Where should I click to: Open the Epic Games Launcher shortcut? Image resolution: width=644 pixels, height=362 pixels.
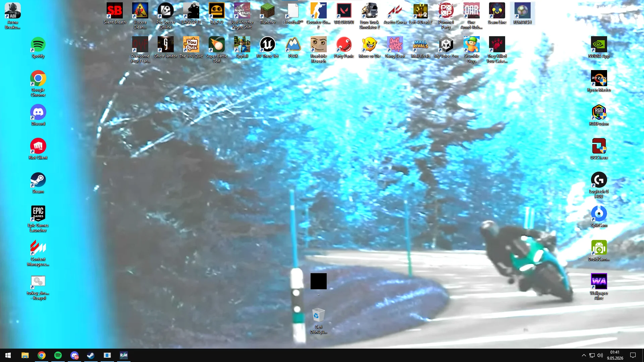(38, 219)
